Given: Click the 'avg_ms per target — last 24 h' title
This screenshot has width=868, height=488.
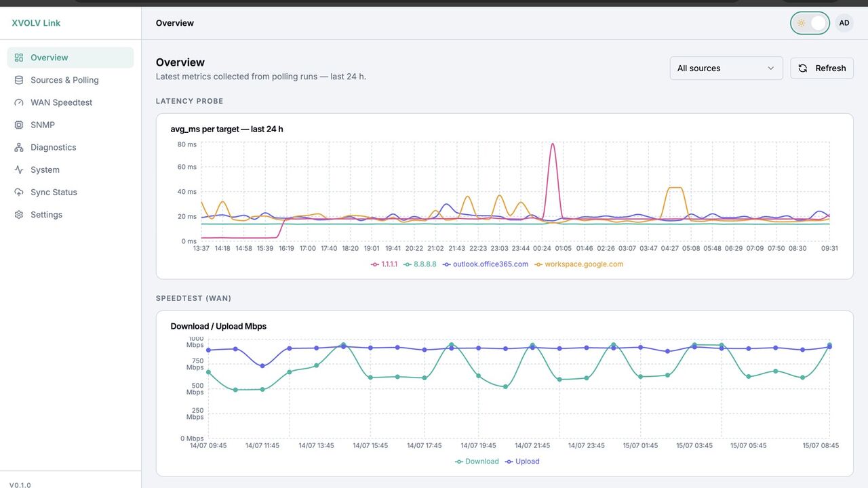Looking at the screenshot, I should coord(227,129).
